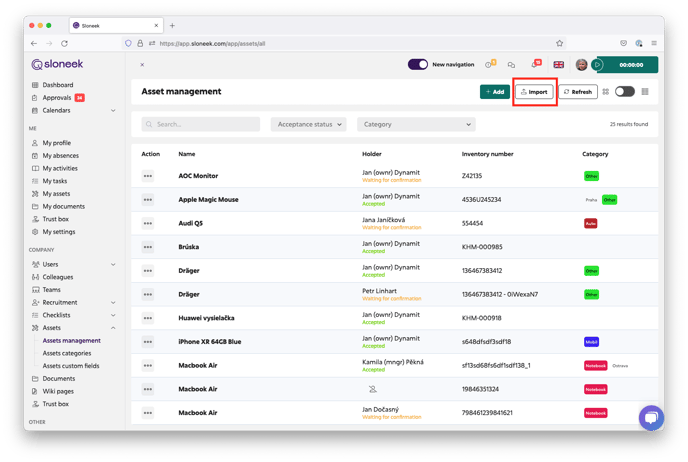Click holder name Petr Linhart
688x462 pixels.
point(379,291)
